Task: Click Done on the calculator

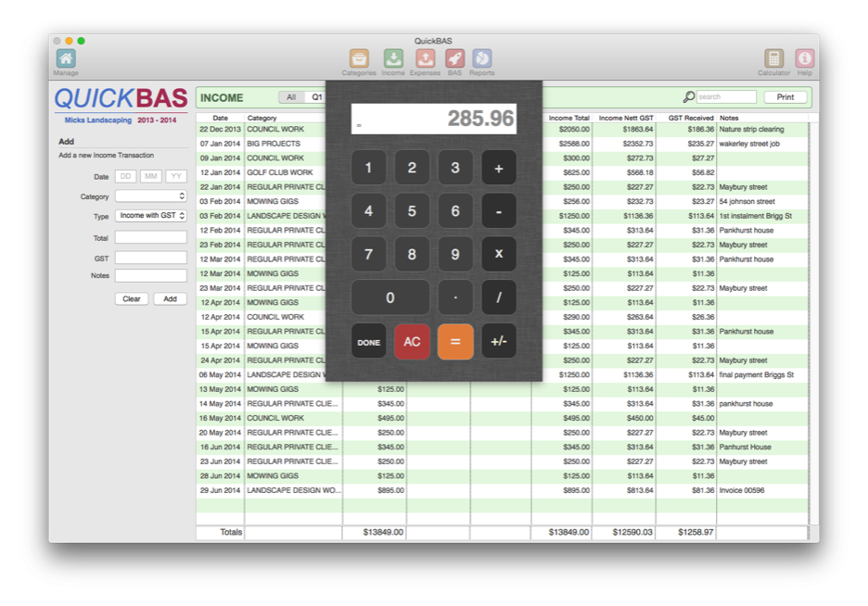Action: pos(368,341)
